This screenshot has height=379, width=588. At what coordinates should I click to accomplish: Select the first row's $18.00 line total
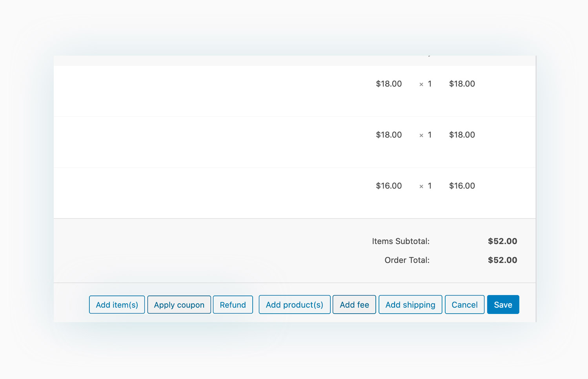462,84
